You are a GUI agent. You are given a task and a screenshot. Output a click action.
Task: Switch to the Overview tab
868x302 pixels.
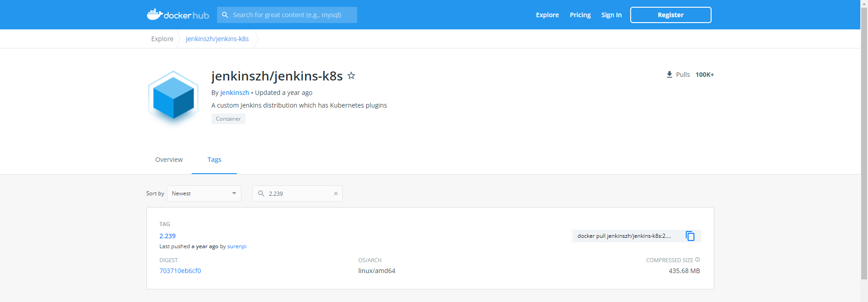(x=169, y=160)
